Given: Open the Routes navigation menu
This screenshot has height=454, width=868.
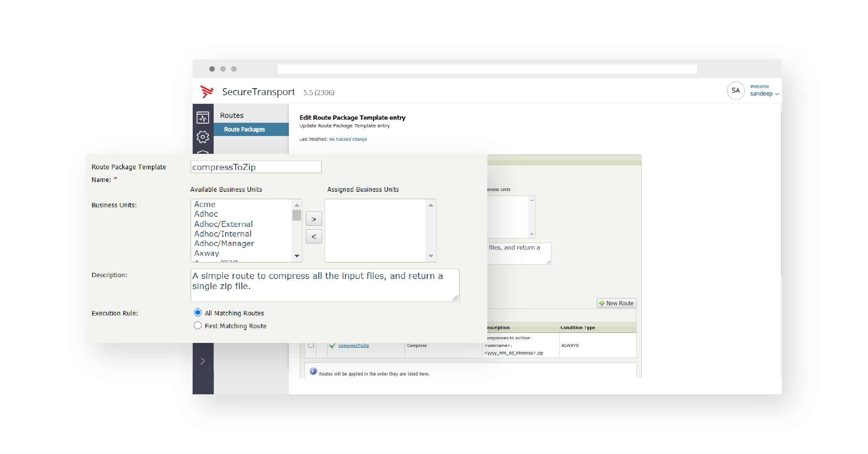Looking at the screenshot, I should pyautogui.click(x=231, y=115).
